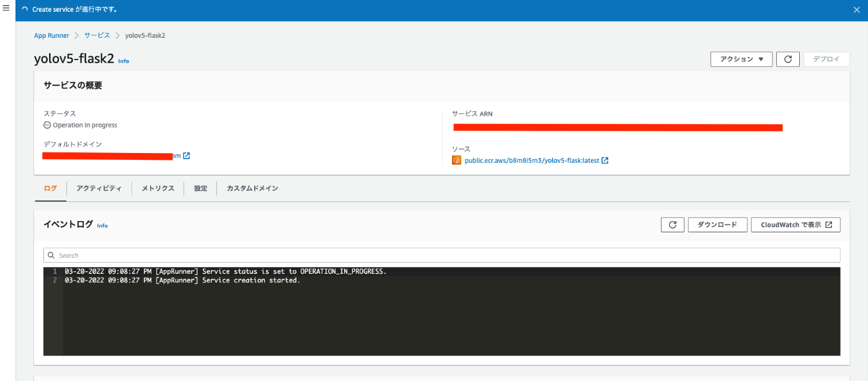Click the yolov5-flask2 breadcrumb text
This screenshot has width=868, height=381.
[x=145, y=35]
